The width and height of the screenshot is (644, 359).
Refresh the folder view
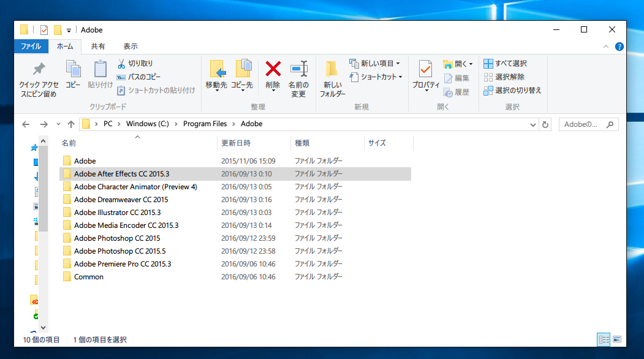tap(545, 124)
